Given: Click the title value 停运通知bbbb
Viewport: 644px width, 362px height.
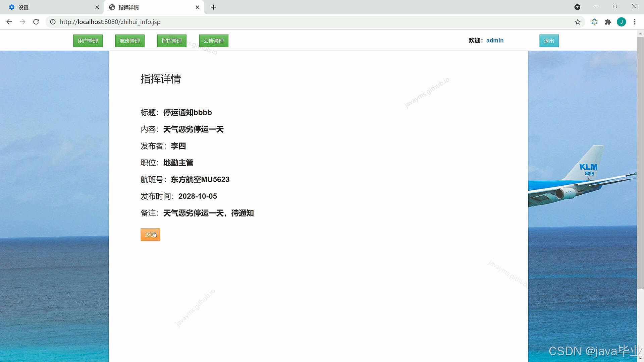Looking at the screenshot, I should [x=187, y=113].
